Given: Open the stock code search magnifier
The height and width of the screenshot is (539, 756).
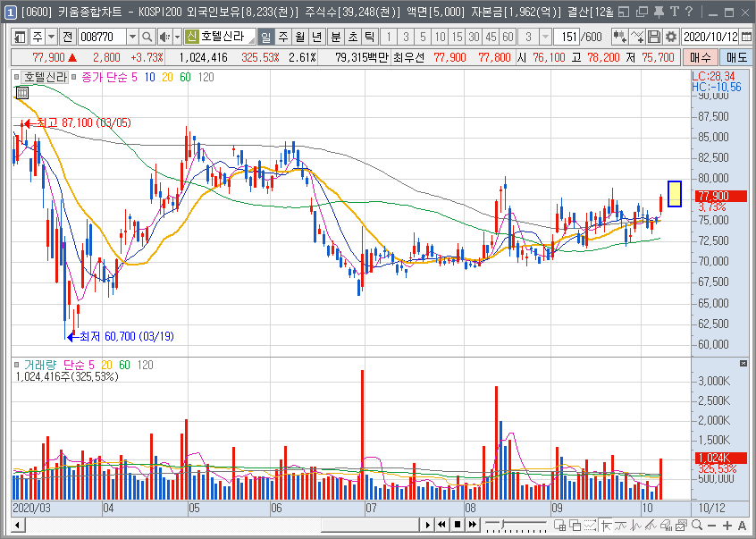Looking at the screenshot, I should (x=147, y=37).
